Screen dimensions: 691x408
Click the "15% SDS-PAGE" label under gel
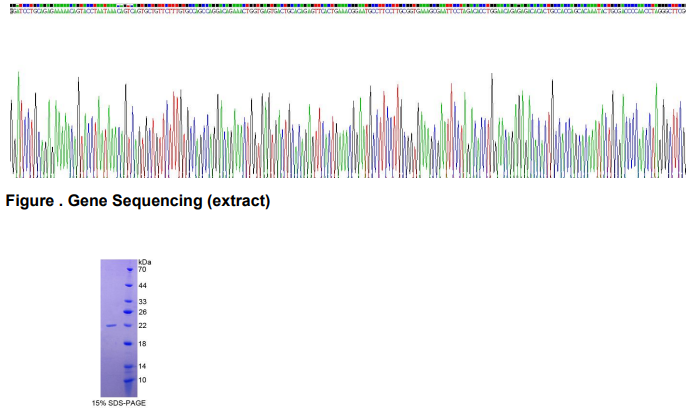tap(119, 403)
